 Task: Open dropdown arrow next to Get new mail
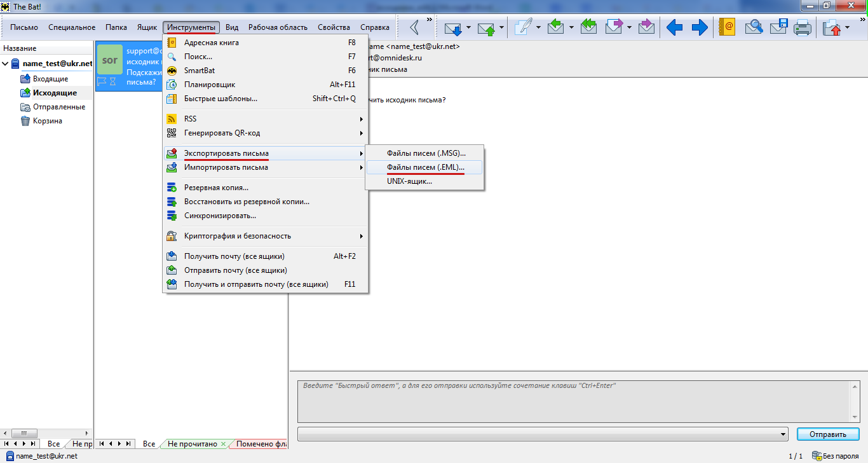(468, 27)
